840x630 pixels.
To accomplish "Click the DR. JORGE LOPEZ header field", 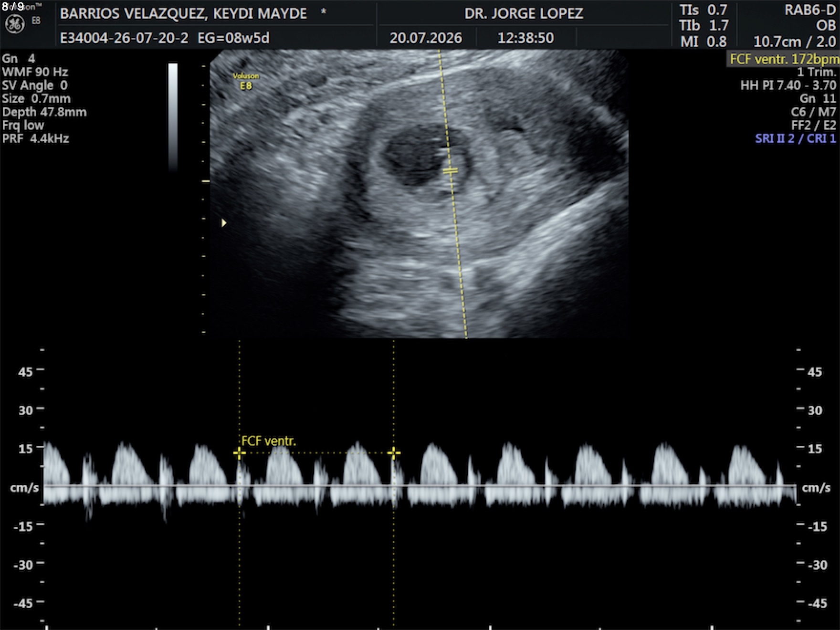I will [524, 13].
